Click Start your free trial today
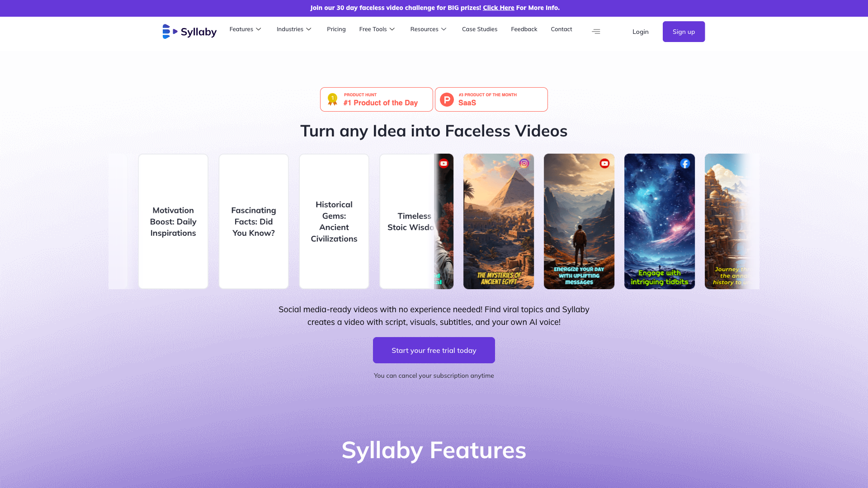868x488 pixels. [434, 350]
